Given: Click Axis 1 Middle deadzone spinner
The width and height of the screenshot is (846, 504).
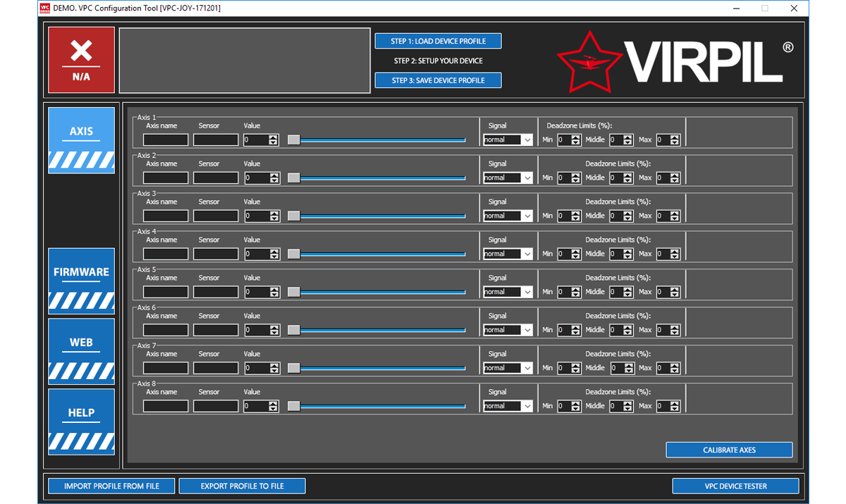Looking at the screenshot, I should coord(621,140).
